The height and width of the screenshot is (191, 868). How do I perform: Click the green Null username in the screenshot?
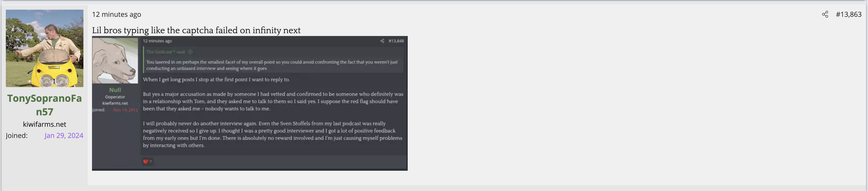coord(115,90)
